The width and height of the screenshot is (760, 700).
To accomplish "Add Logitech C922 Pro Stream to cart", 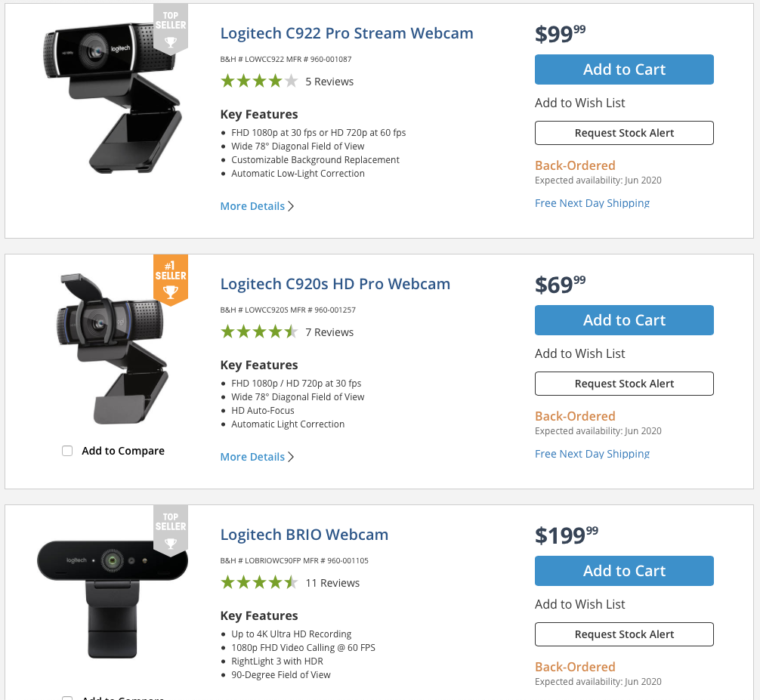I will (x=624, y=69).
